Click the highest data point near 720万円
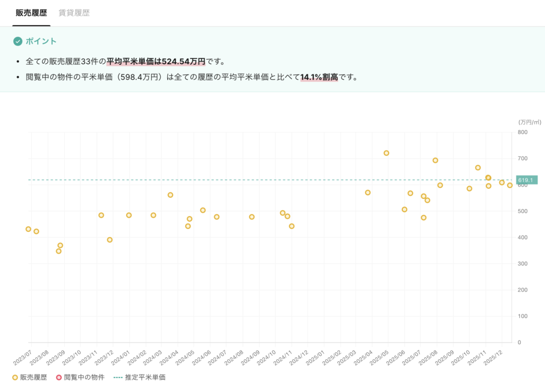The height and width of the screenshot is (392, 545). (386, 153)
